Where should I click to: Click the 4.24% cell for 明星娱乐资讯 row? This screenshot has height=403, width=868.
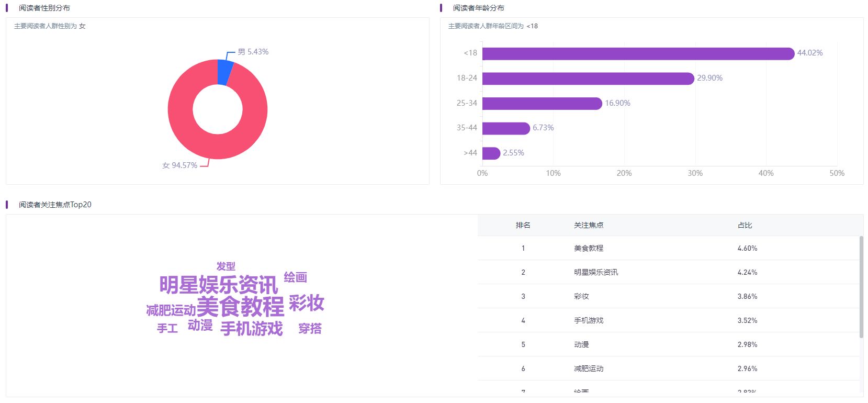(747, 272)
